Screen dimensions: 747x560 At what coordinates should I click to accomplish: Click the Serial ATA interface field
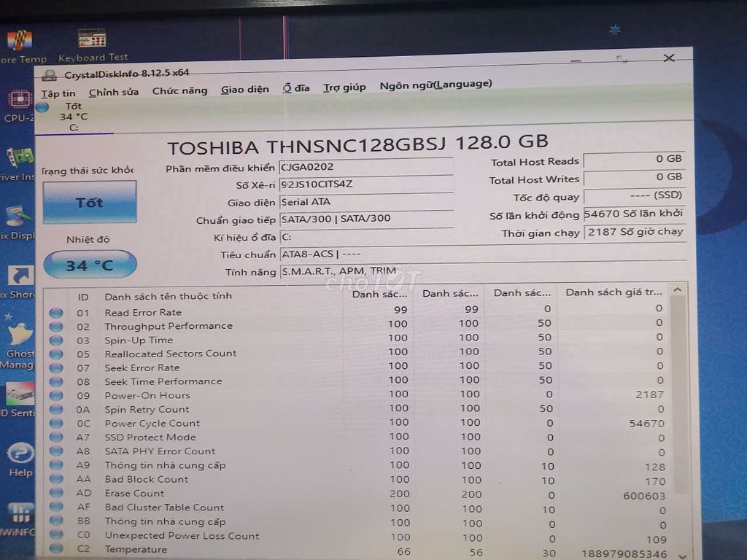366,201
